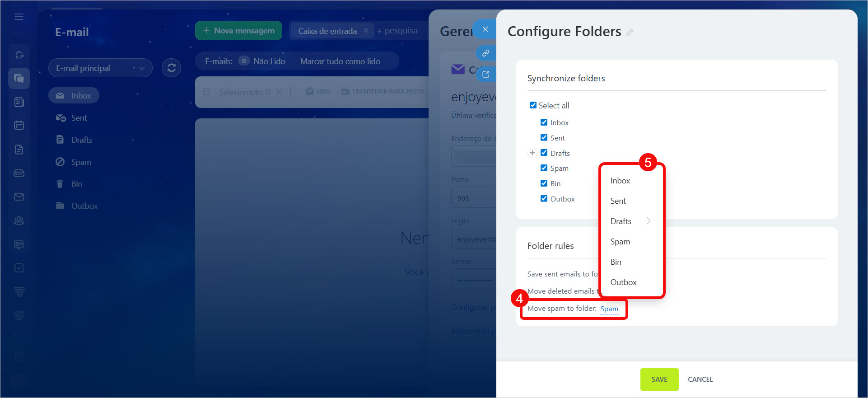Expand the Drafts folder tree
This screenshot has height=398, width=868.
coord(532,153)
